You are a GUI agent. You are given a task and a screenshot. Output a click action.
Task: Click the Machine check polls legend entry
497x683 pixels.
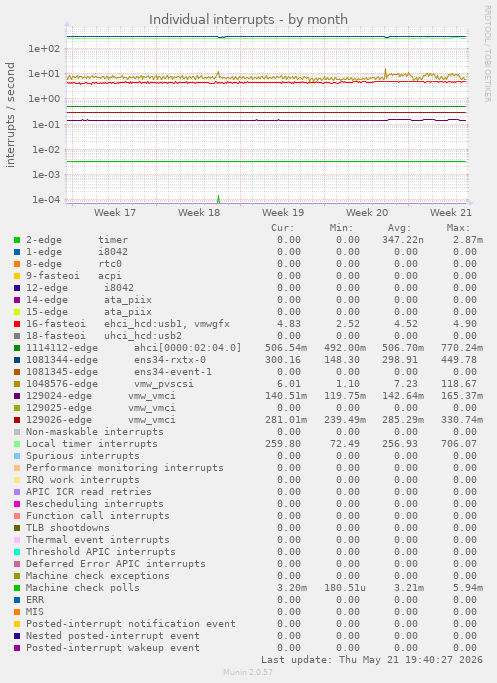(x=83, y=588)
